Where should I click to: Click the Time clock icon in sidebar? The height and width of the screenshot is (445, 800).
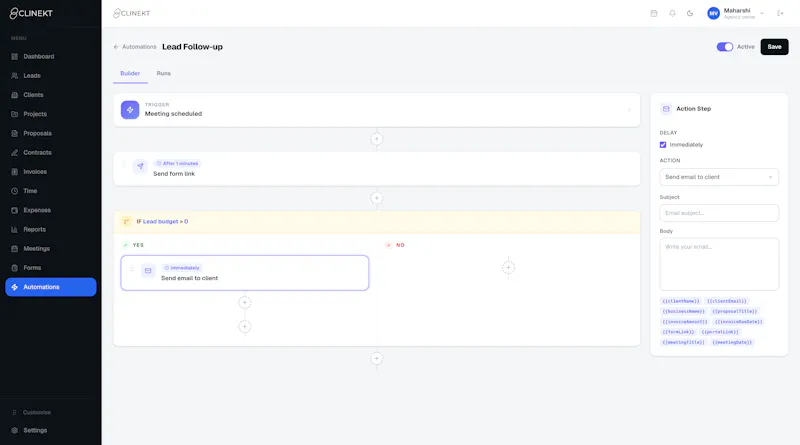14,191
